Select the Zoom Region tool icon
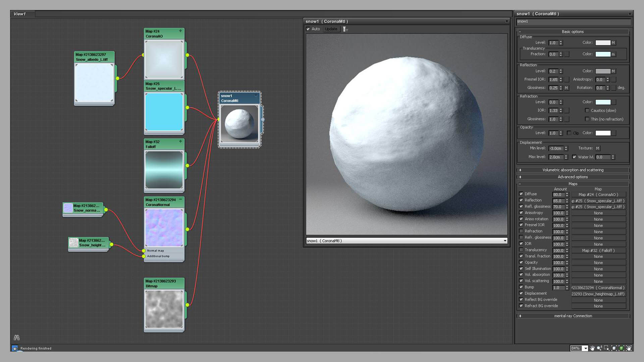This screenshot has height=362, width=644. (606, 348)
